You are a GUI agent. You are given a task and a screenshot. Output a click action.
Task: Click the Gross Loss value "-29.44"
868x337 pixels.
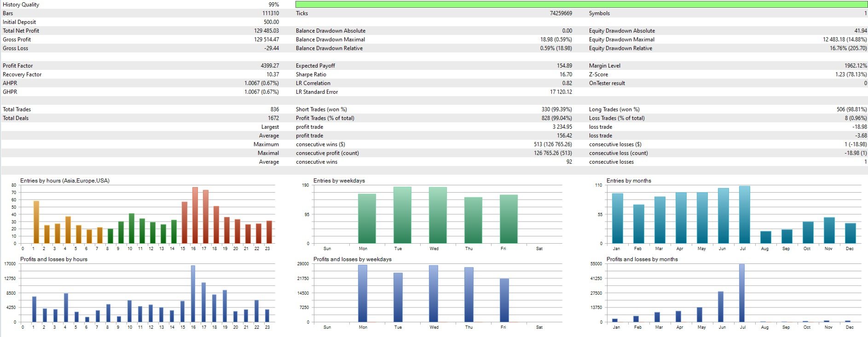(x=272, y=48)
